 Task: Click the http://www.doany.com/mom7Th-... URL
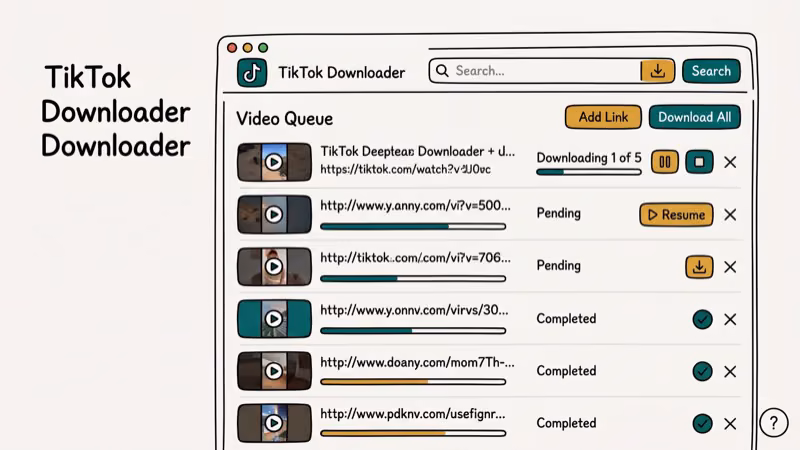click(x=417, y=363)
